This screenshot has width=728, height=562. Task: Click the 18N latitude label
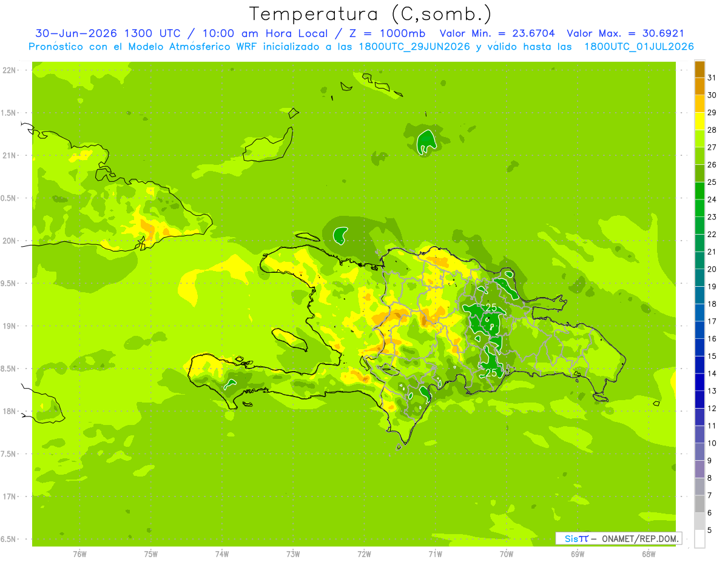[x=9, y=411]
